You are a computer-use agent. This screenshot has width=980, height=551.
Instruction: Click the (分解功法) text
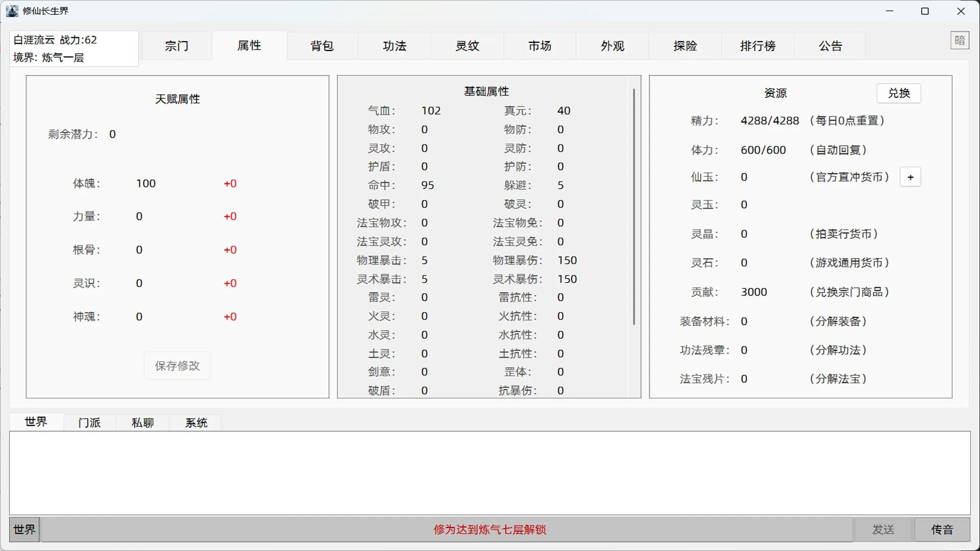[838, 350]
